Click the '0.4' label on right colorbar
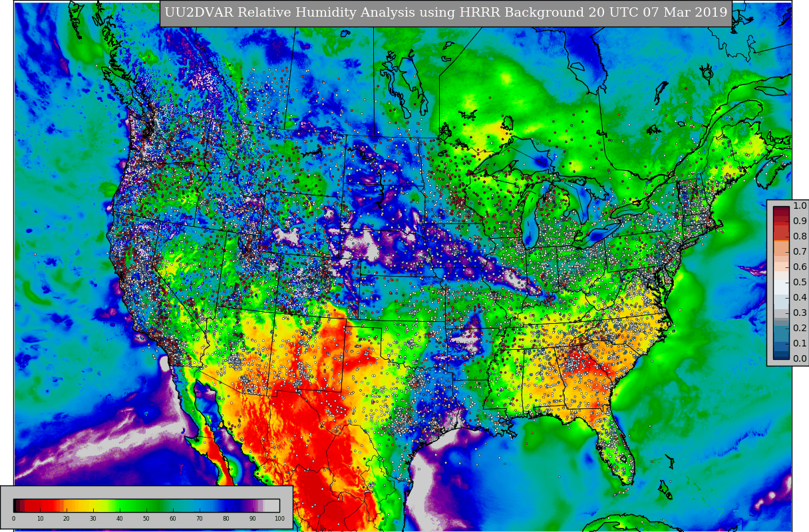Image resolution: width=809 pixels, height=532 pixels. [x=800, y=298]
